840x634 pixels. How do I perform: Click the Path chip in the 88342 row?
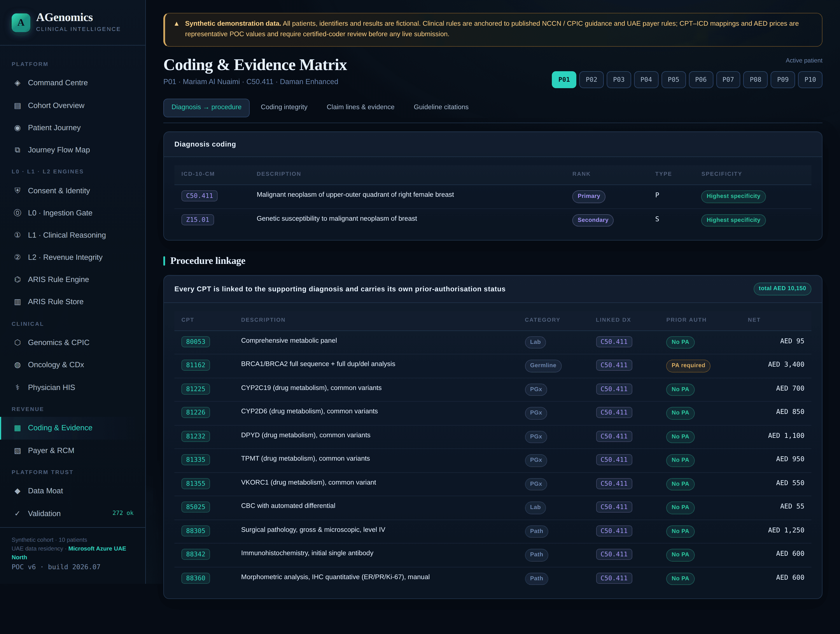point(536,555)
